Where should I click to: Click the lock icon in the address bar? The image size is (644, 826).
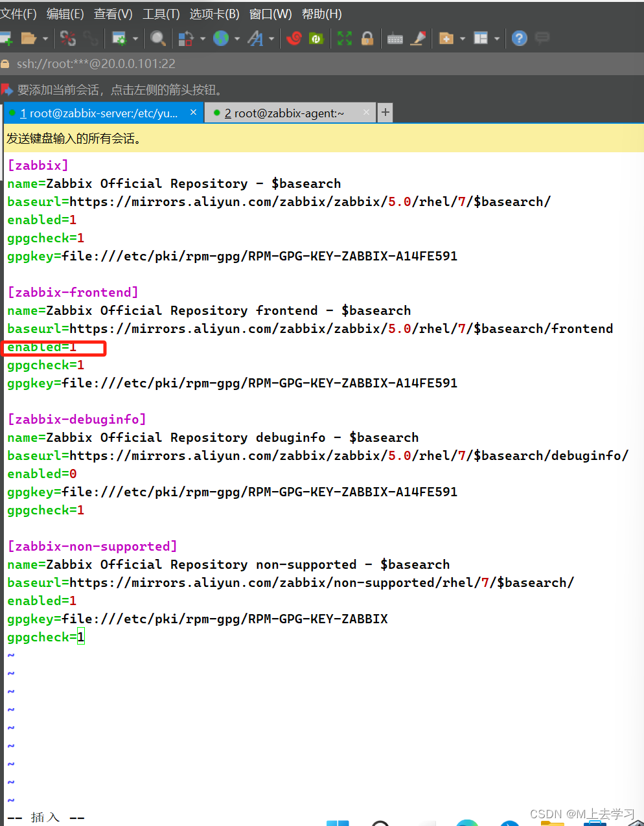coord(5,64)
